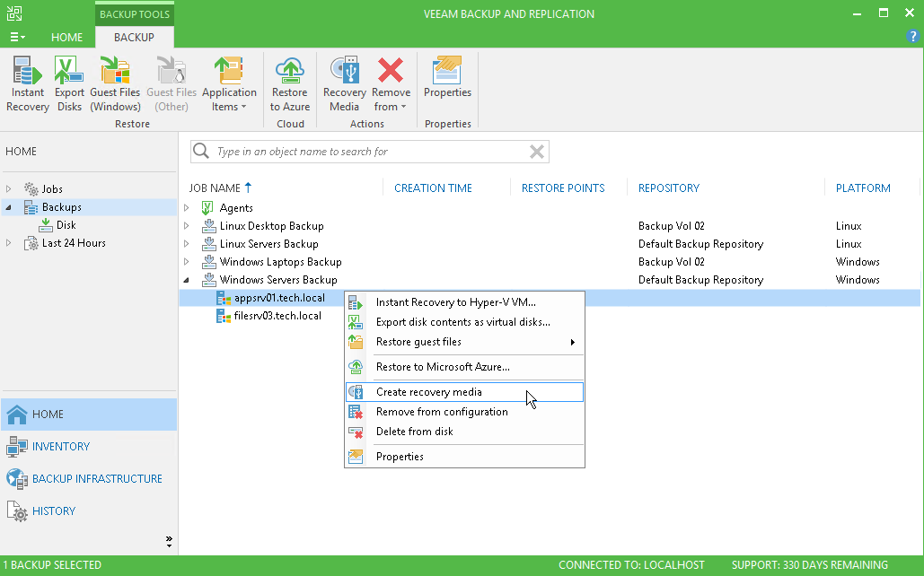
Task: Select Last 24 Hours tree item
Action: [74, 243]
